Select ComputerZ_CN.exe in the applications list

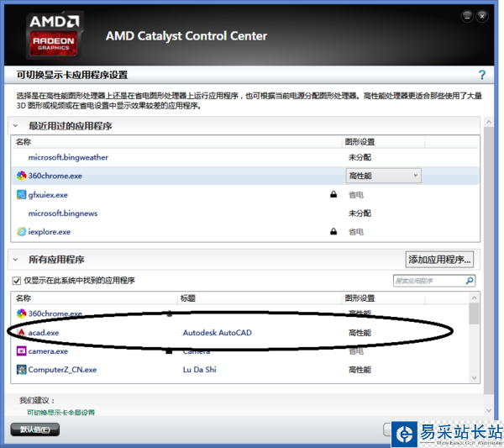pyautogui.click(x=62, y=370)
